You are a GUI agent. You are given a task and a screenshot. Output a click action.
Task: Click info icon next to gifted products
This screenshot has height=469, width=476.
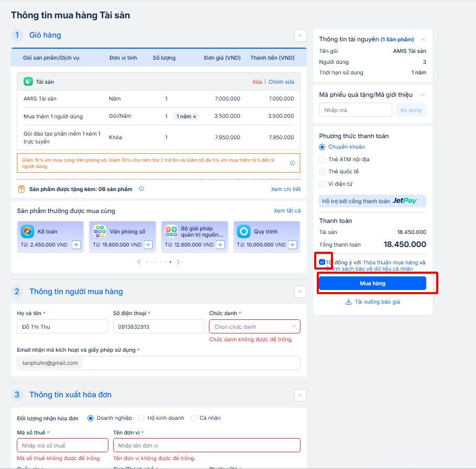coord(141,189)
